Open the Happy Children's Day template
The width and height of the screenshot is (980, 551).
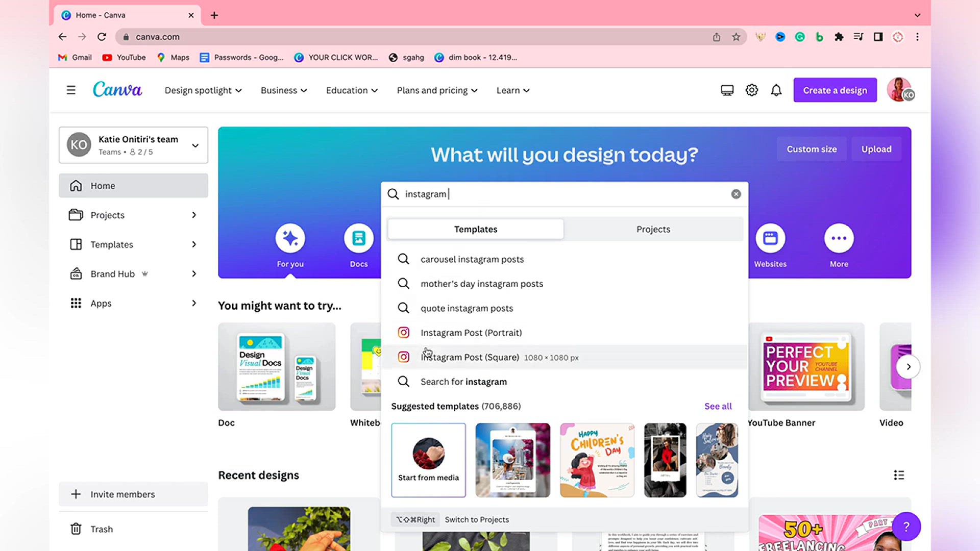(x=597, y=460)
